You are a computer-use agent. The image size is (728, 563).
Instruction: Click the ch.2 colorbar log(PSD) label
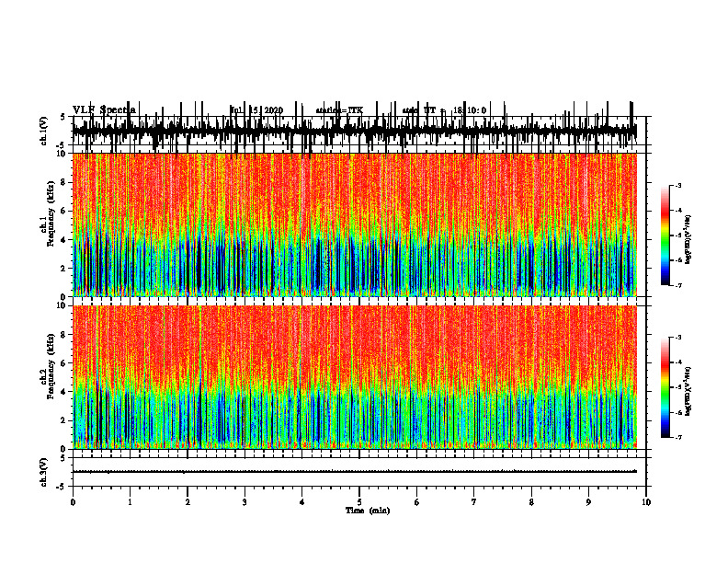(688, 391)
